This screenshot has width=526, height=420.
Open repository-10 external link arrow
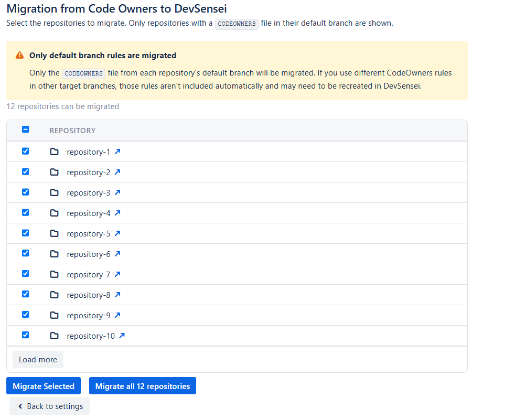122,336
